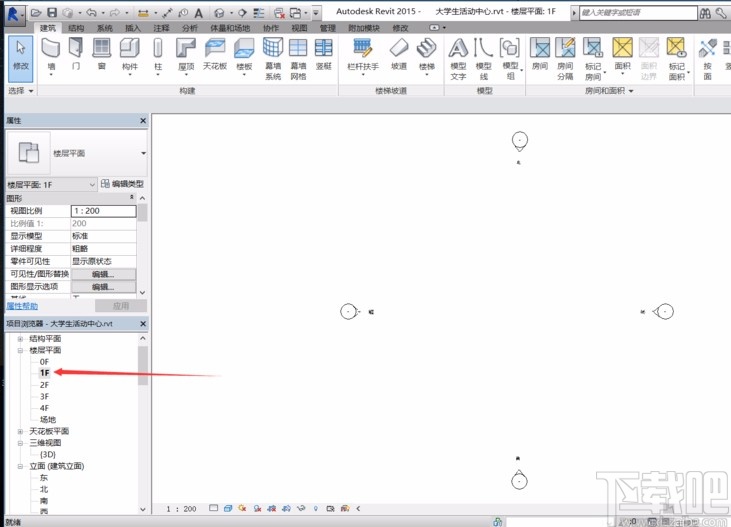Toggle shadows in view control bar
731x527 pixels.
[257, 508]
